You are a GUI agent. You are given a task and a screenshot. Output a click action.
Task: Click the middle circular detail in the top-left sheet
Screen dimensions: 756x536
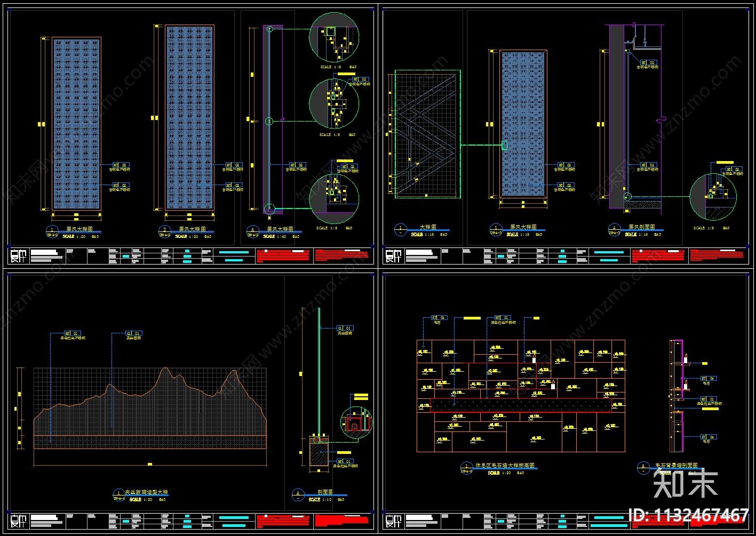click(x=334, y=104)
